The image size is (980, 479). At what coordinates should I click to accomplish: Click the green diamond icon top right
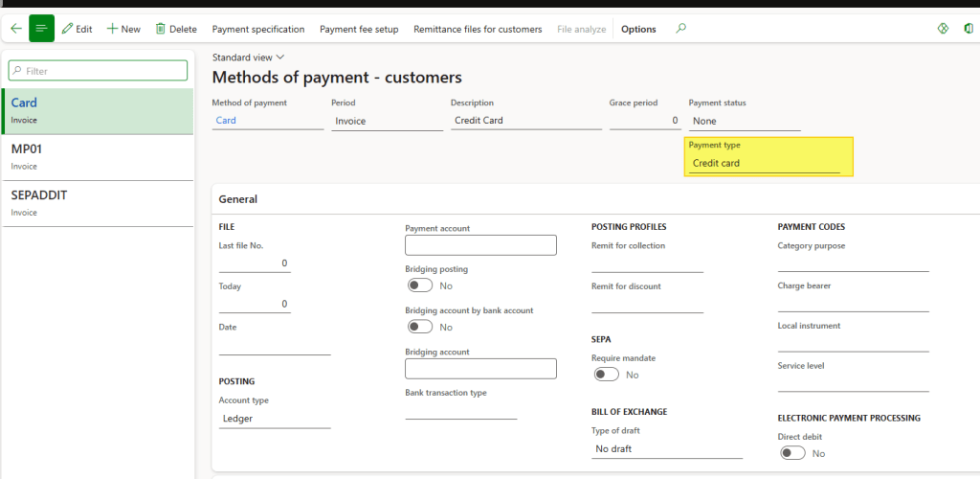pyautogui.click(x=943, y=29)
